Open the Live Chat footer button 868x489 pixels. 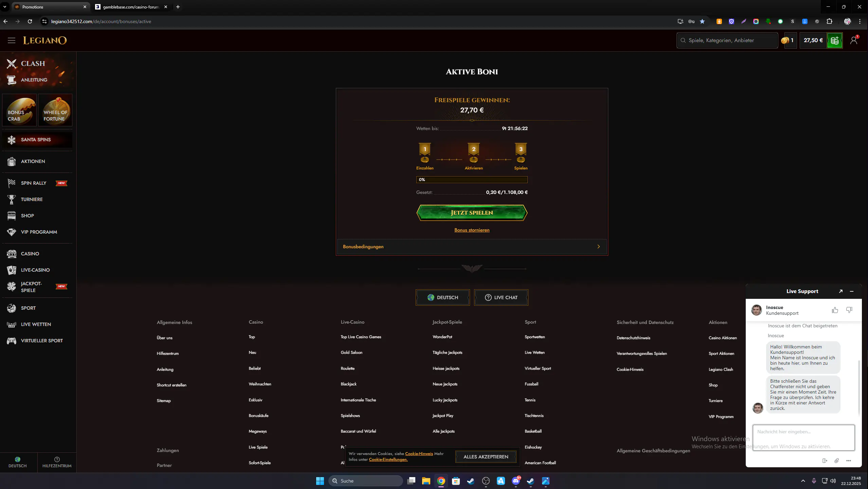[501, 297]
